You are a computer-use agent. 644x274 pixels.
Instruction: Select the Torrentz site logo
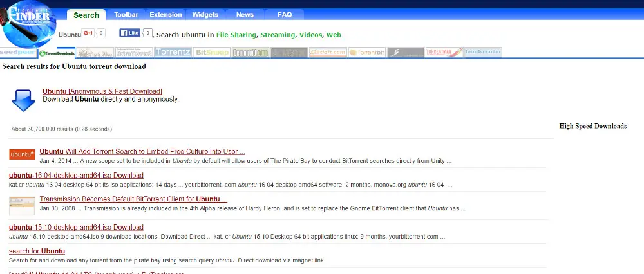tap(173, 53)
